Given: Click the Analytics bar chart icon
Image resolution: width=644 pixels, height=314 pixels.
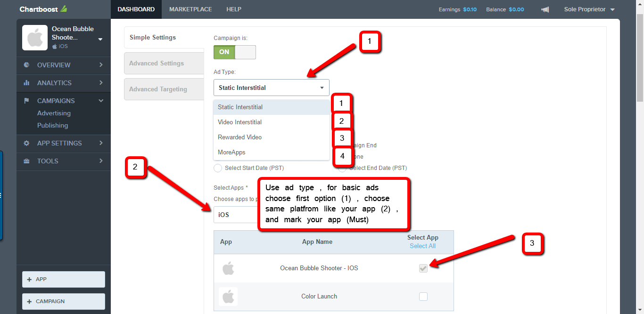Looking at the screenshot, I should coord(27,83).
